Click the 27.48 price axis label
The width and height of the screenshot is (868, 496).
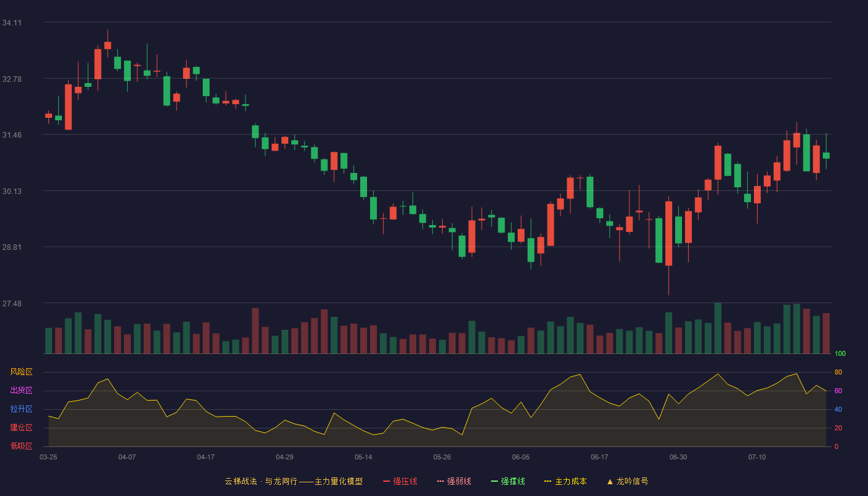pyautogui.click(x=12, y=303)
